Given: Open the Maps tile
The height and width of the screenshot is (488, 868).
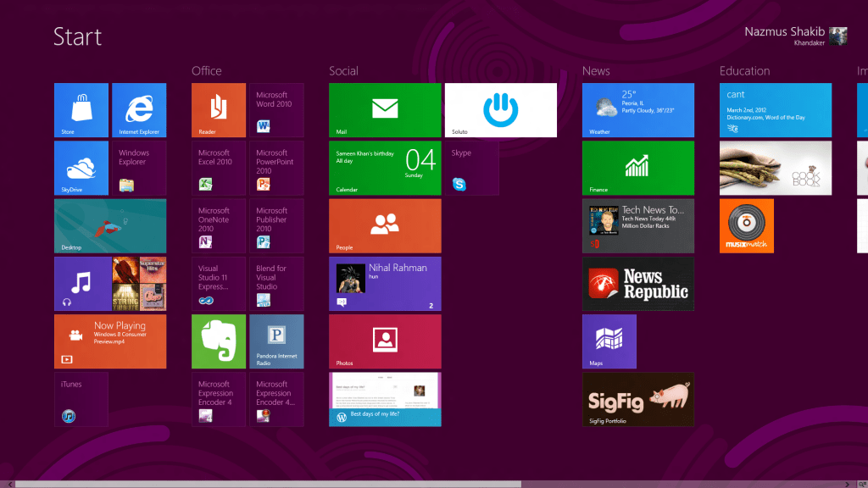Looking at the screenshot, I should tap(609, 341).
